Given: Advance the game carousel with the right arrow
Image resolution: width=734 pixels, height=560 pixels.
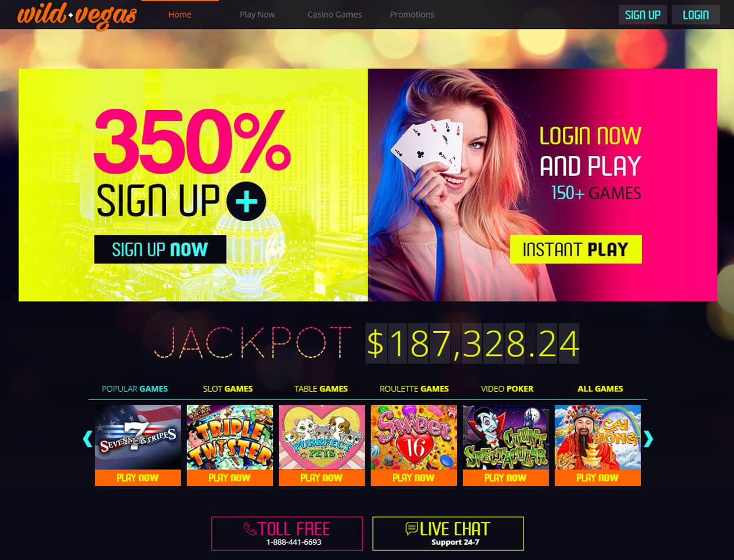Looking at the screenshot, I should pos(648,439).
